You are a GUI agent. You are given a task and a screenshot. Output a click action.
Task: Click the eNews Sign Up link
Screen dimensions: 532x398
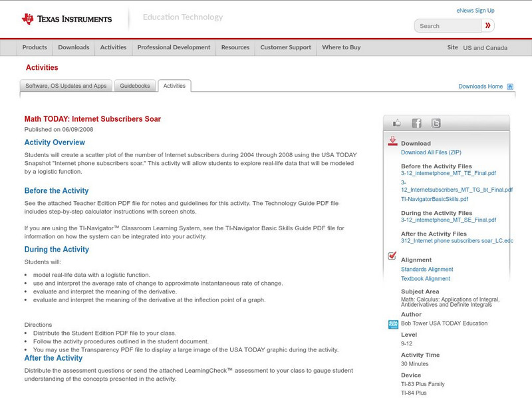click(x=475, y=11)
